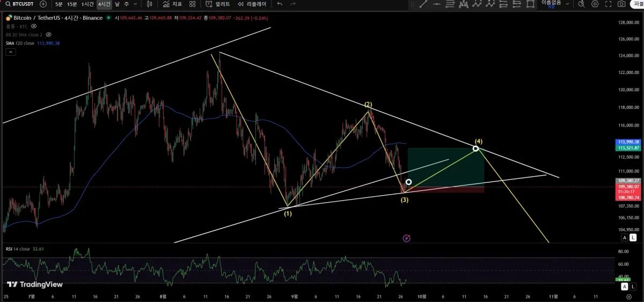This screenshot has height=302, width=644.
Task: Select the 4시간 timeframe
Action: (x=104, y=4)
